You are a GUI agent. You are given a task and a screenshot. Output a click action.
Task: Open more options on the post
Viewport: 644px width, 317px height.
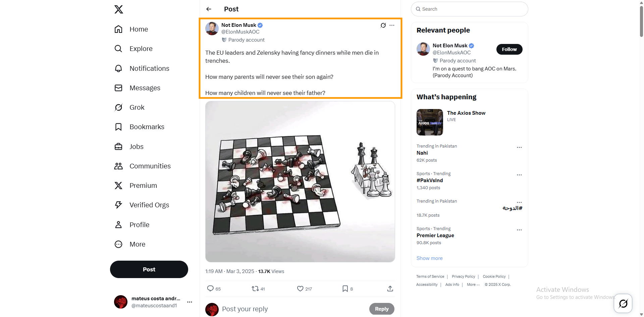point(392,25)
